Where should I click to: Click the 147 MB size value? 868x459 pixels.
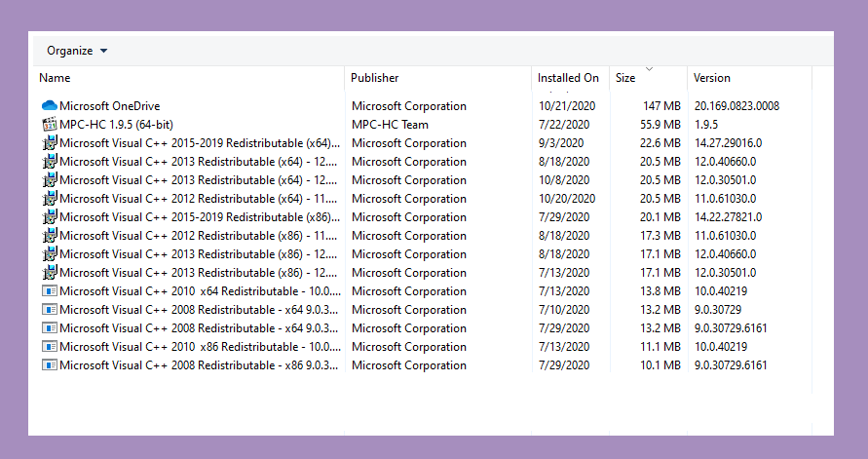click(x=661, y=106)
